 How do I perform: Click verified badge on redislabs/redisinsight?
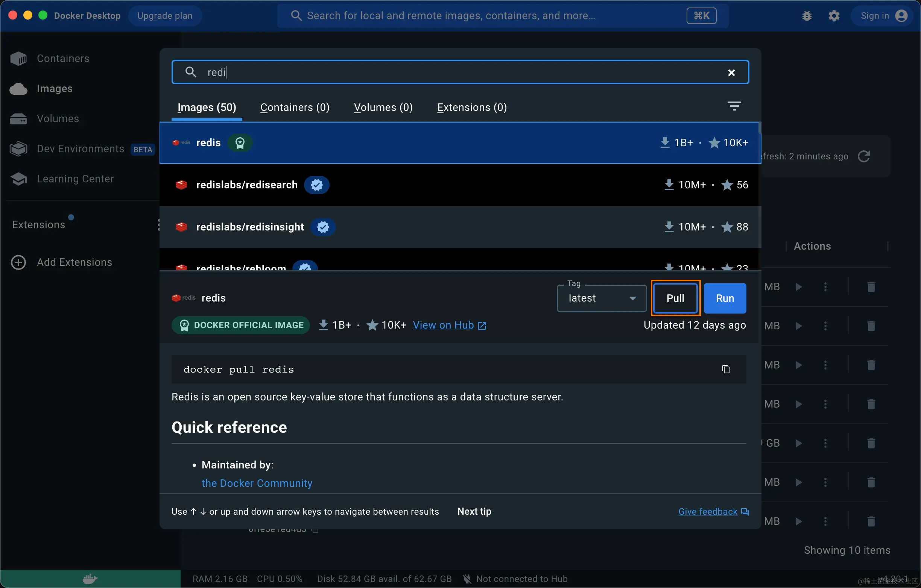323,227
